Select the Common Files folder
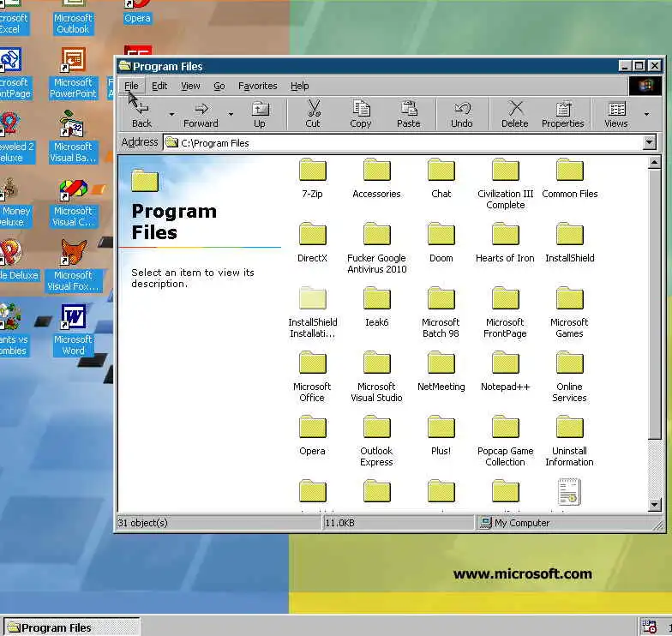 pos(569,178)
